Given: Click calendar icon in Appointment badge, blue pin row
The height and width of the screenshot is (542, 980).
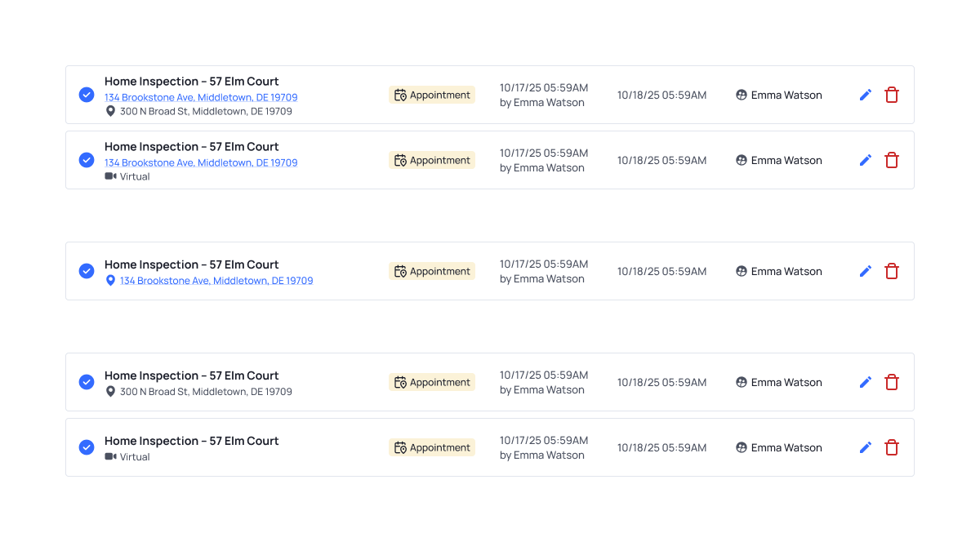Looking at the screenshot, I should click(x=400, y=271).
